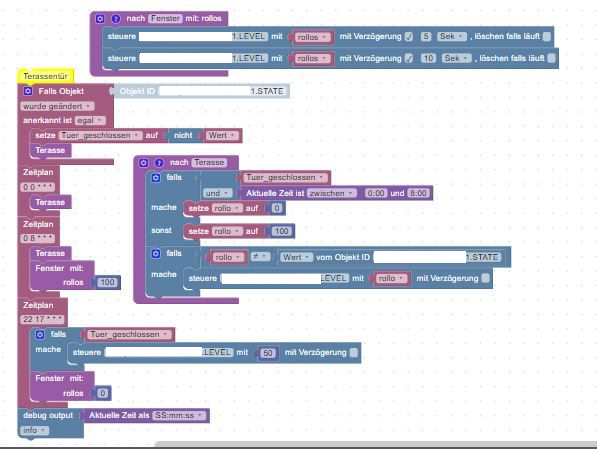Select object ID ending 1.LEVEL in 10 Sek row
597x449 pixels.
point(204,58)
